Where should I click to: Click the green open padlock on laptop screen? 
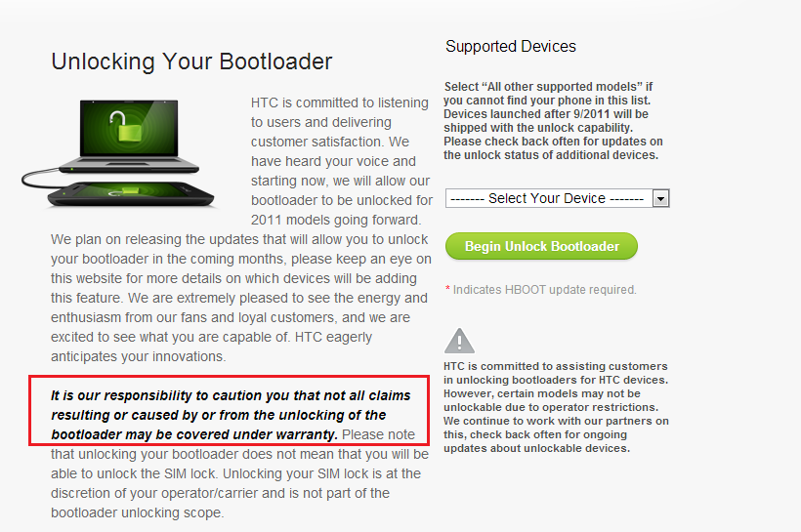127,127
